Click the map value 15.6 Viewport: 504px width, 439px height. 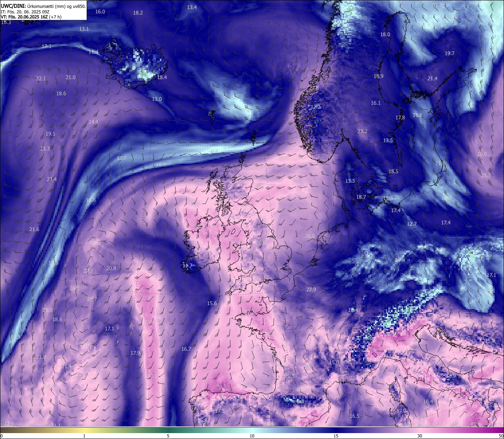pos(212,304)
